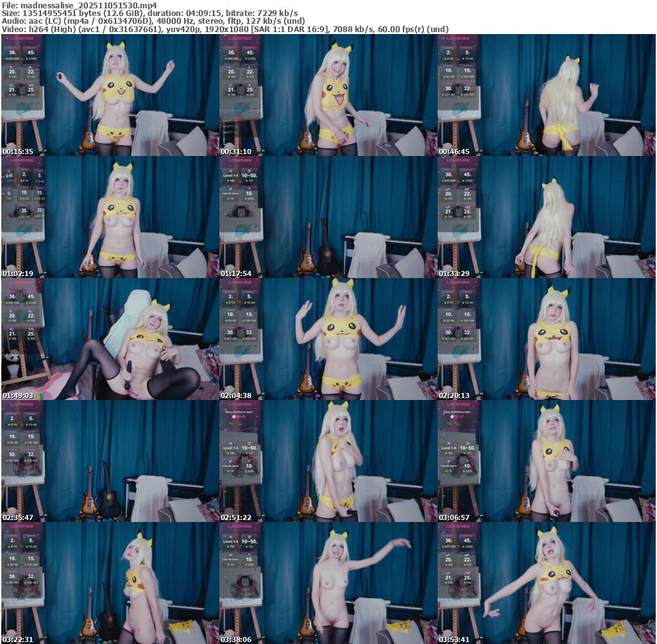
Task: Open the empty-room frame at 02:35:47
Action: coord(110,461)
